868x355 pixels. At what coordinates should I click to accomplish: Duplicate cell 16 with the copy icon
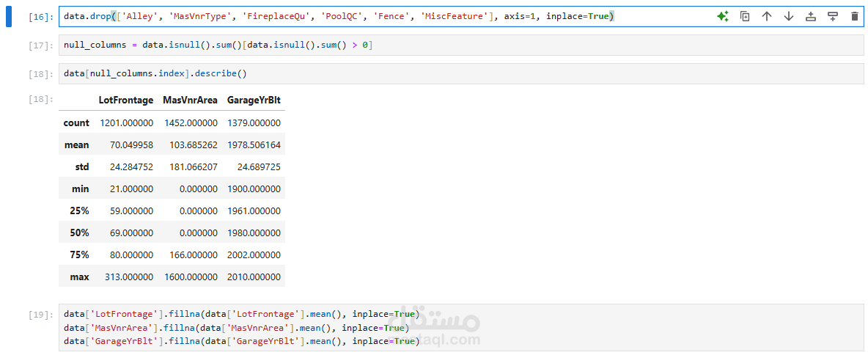pyautogui.click(x=745, y=17)
